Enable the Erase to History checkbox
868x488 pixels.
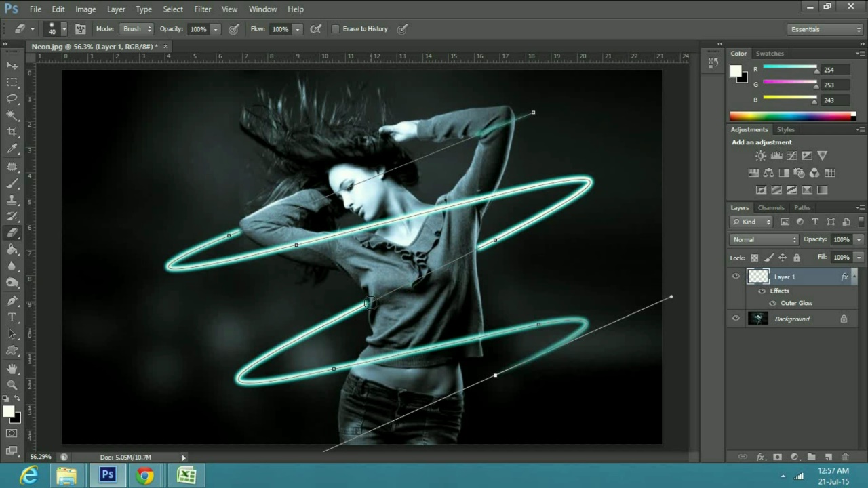tap(336, 28)
